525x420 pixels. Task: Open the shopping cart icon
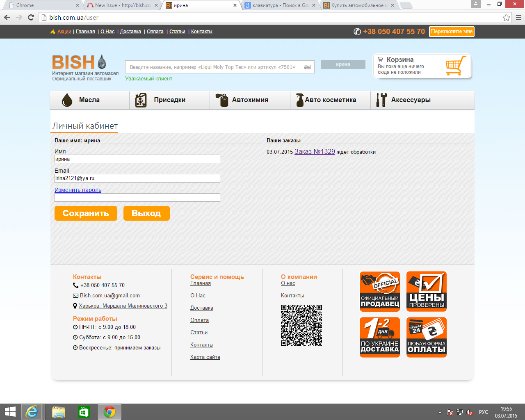[x=455, y=66]
